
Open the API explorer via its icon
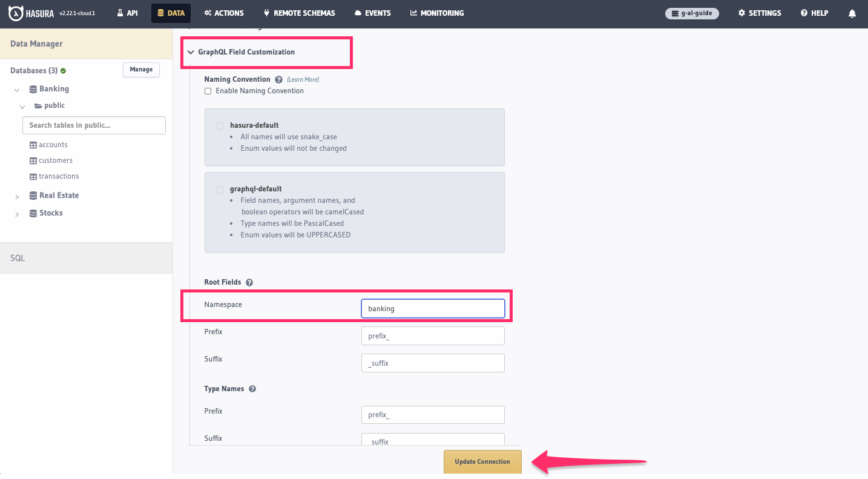tap(127, 12)
